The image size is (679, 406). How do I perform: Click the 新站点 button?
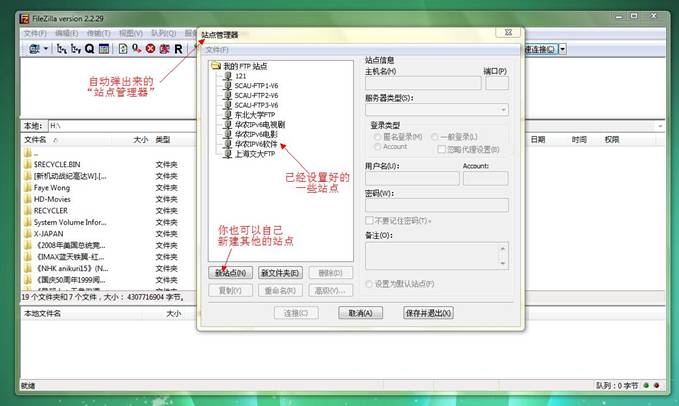(x=230, y=273)
